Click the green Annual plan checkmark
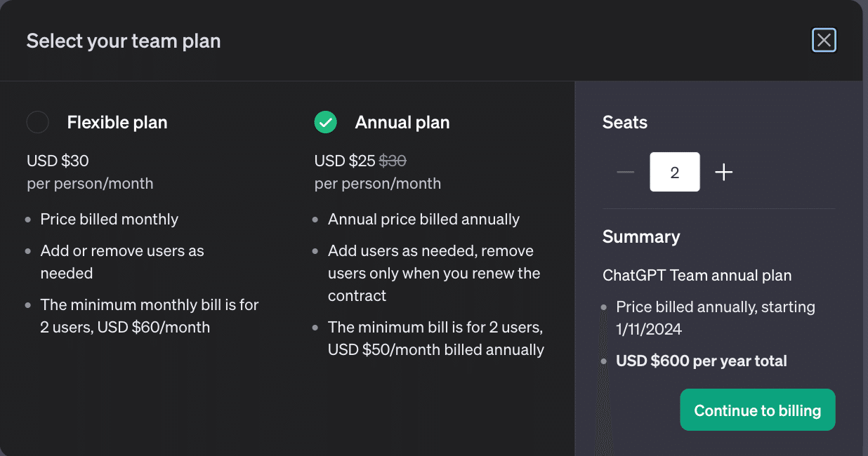The height and width of the screenshot is (456, 868). (325, 122)
